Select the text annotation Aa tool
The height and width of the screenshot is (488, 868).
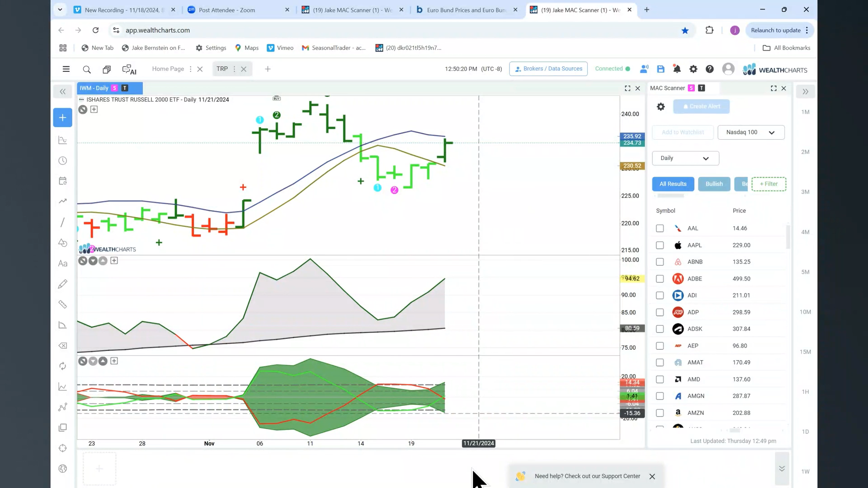(63, 263)
